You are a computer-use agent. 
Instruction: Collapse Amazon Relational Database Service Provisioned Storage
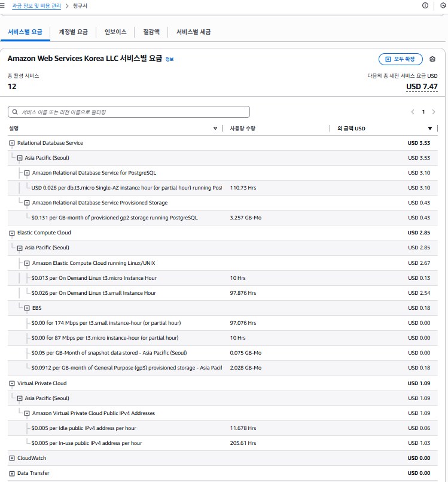[27, 203]
